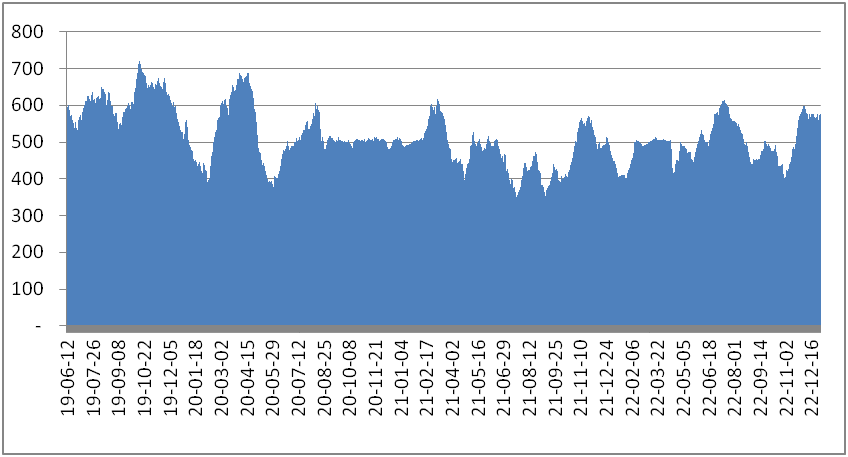Click the highest peak of the blue area
The image size is (848, 457).
tap(139, 64)
